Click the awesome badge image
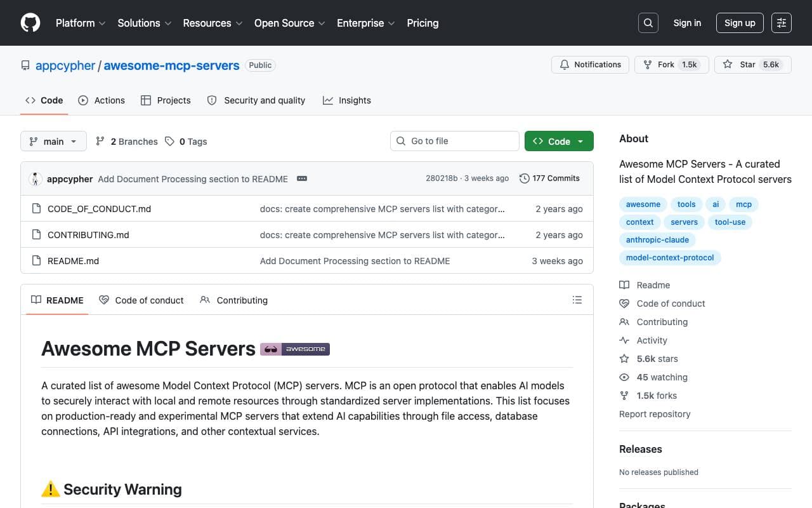Screen dimensions: 812x508 295,349
